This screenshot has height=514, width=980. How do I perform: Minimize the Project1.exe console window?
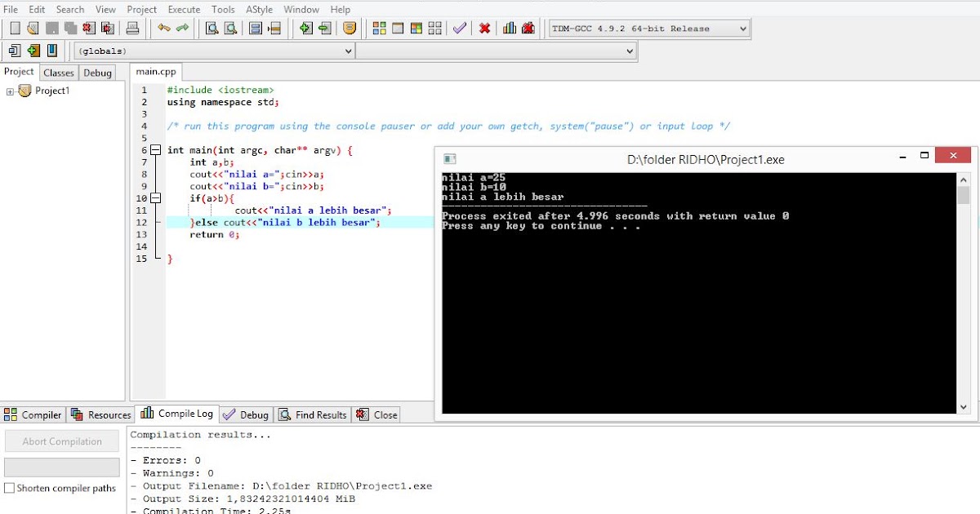[x=902, y=156]
